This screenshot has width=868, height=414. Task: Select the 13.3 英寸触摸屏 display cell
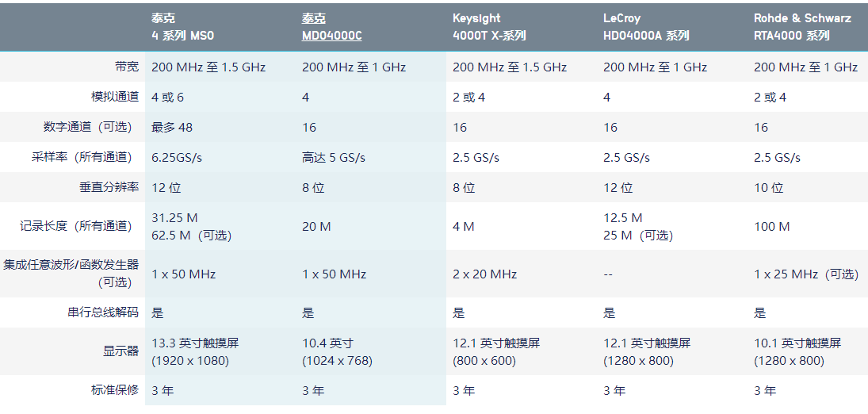pos(195,343)
